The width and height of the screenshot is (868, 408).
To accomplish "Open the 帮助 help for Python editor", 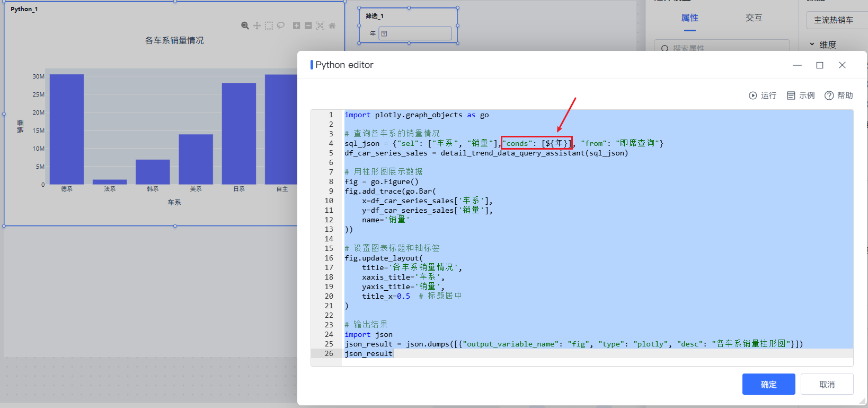I will (x=839, y=96).
